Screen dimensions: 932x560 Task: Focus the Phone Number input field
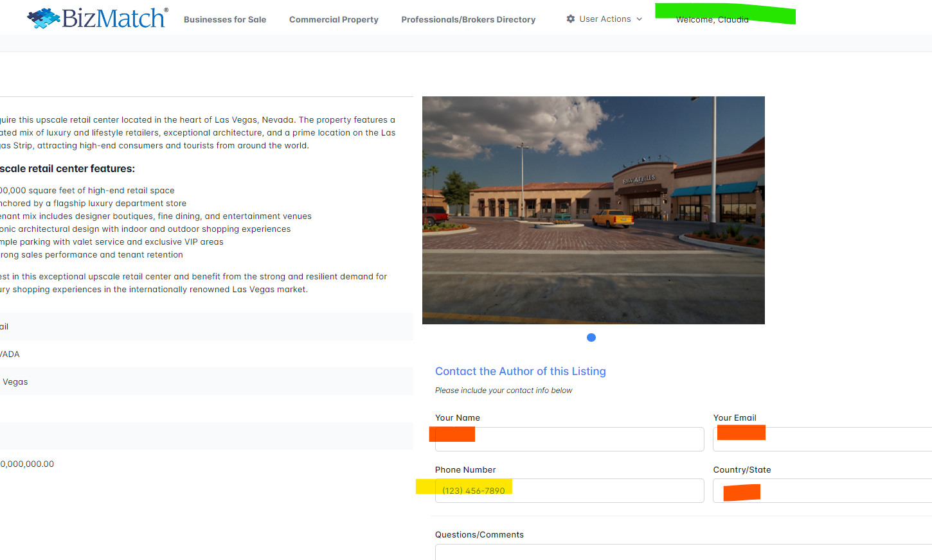pos(569,491)
